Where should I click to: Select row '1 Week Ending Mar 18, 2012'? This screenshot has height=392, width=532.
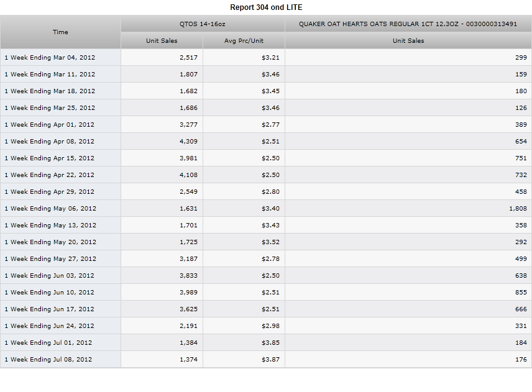click(x=266, y=91)
